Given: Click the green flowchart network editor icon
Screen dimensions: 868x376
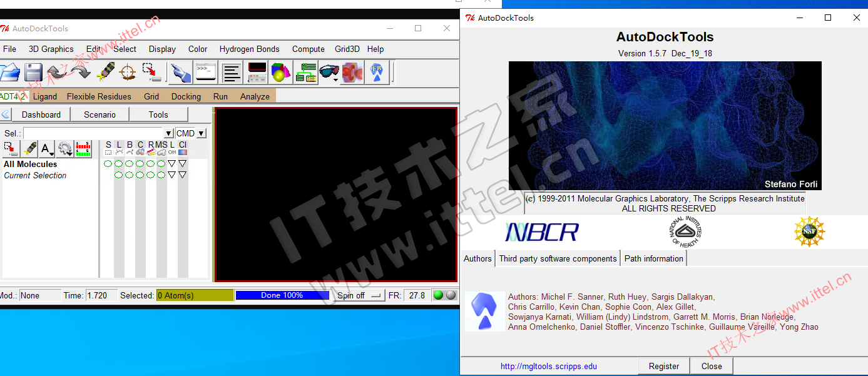Looking at the screenshot, I should pyautogui.click(x=306, y=72).
